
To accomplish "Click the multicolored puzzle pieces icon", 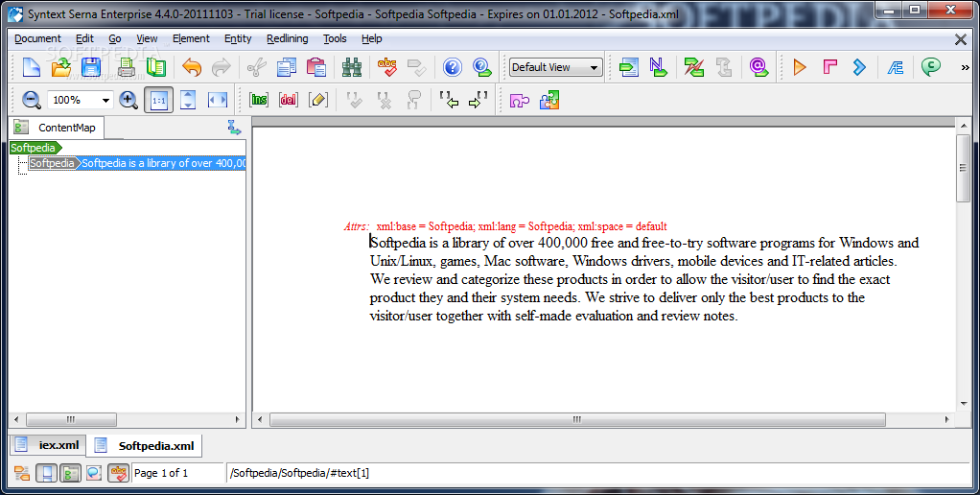I will (x=549, y=100).
